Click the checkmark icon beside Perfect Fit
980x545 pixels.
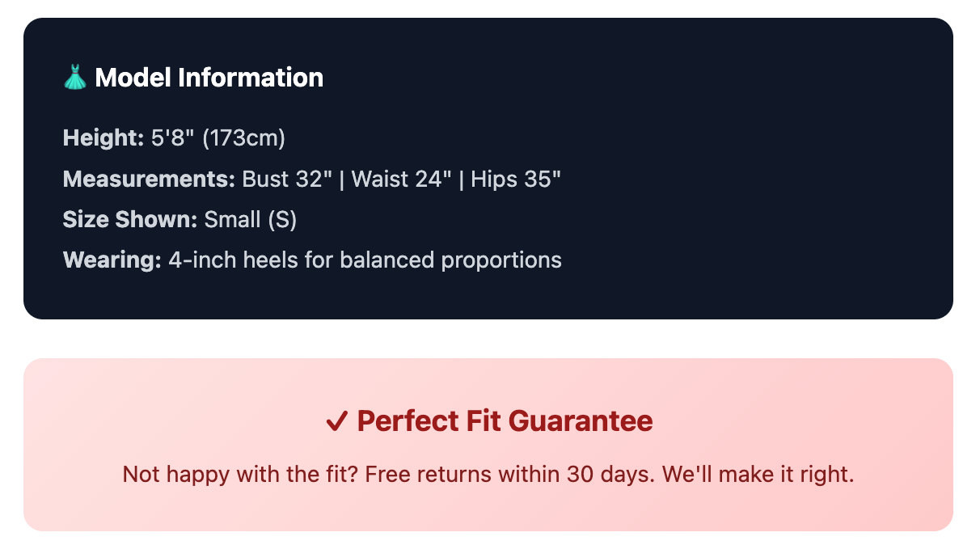click(336, 421)
